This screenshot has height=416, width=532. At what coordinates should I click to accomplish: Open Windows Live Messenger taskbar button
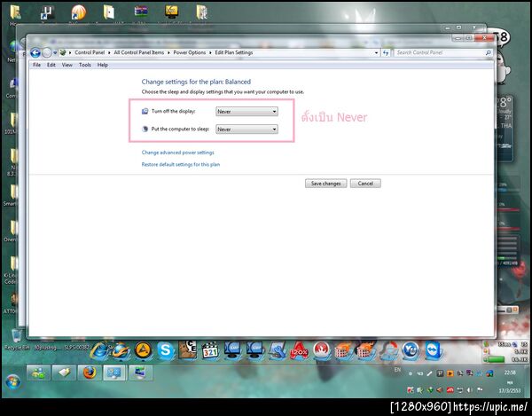(38, 373)
